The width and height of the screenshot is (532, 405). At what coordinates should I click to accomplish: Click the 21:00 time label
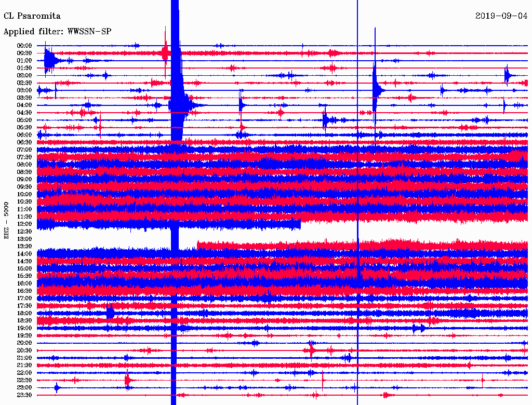point(24,358)
